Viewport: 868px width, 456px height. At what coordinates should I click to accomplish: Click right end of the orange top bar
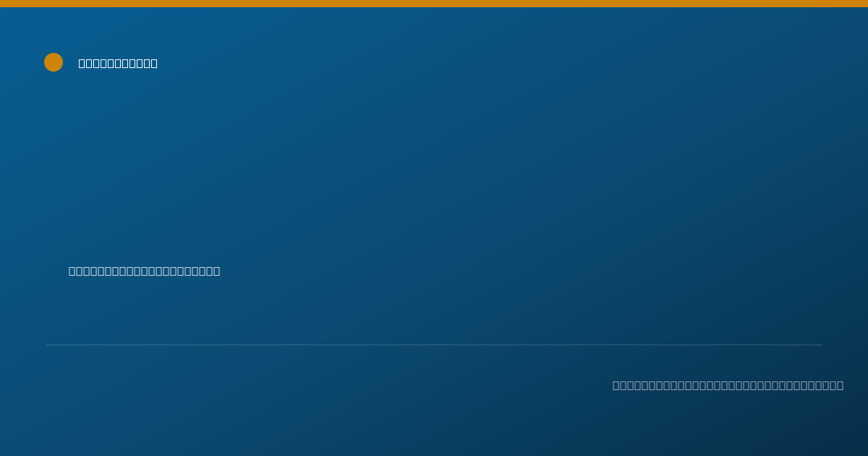864,4
